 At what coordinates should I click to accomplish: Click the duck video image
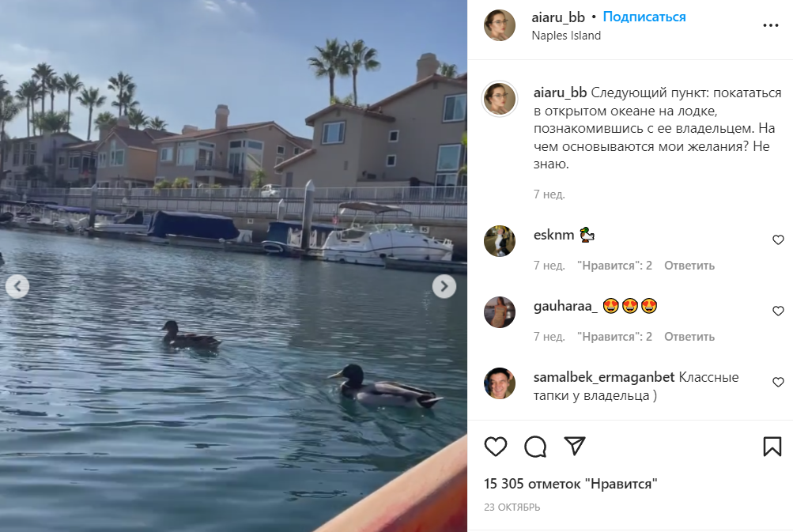[x=234, y=266]
